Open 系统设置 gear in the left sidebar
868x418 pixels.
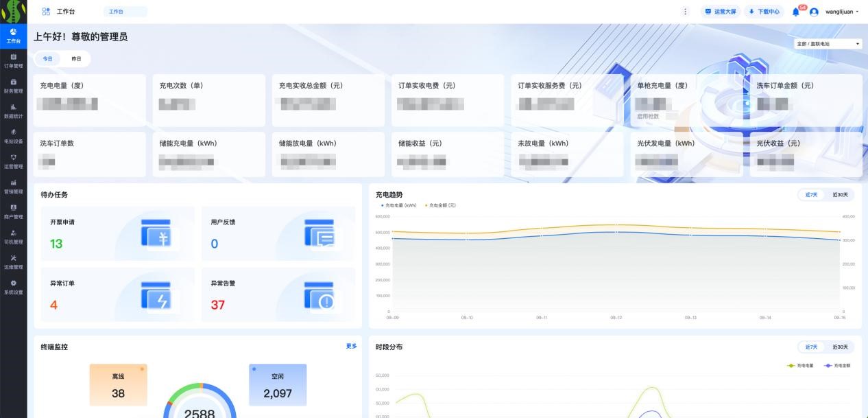(13, 287)
